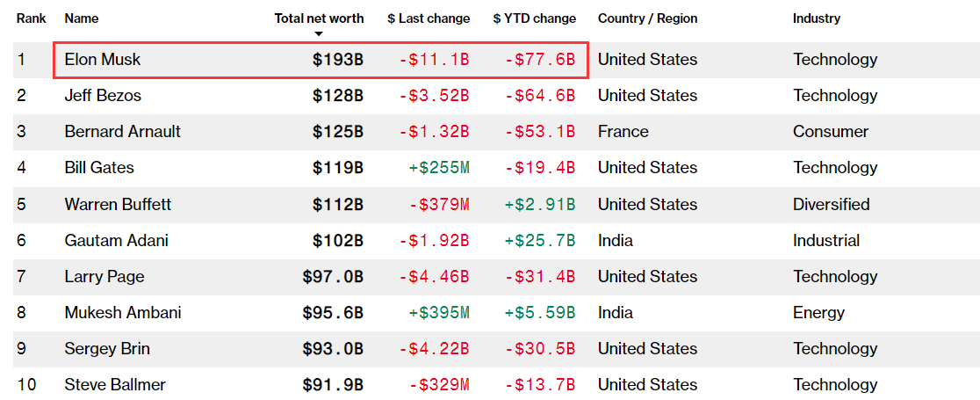
Task: Open Jeff Bezos's profile link
Action: pyautogui.click(x=103, y=96)
